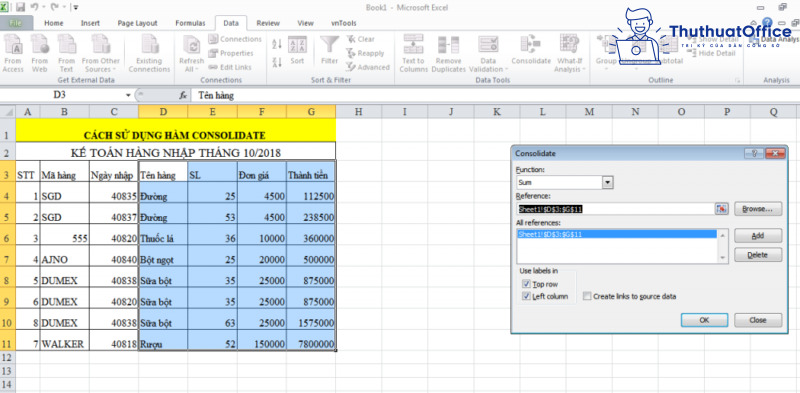Enable Create links to source data
This screenshot has width=800, height=393.
[587, 296]
